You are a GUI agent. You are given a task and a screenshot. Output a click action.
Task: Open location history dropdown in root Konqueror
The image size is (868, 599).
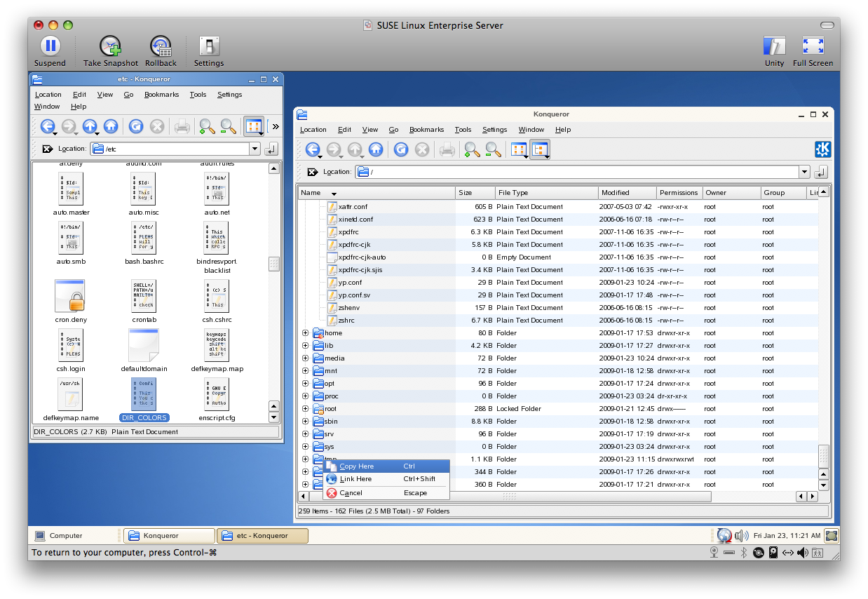(804, 172)
